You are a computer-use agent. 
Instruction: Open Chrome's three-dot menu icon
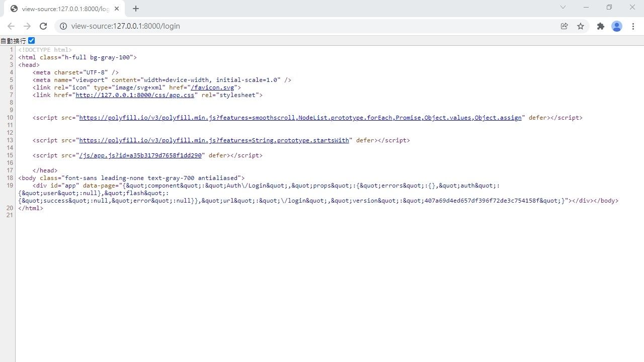click(633, 26)
